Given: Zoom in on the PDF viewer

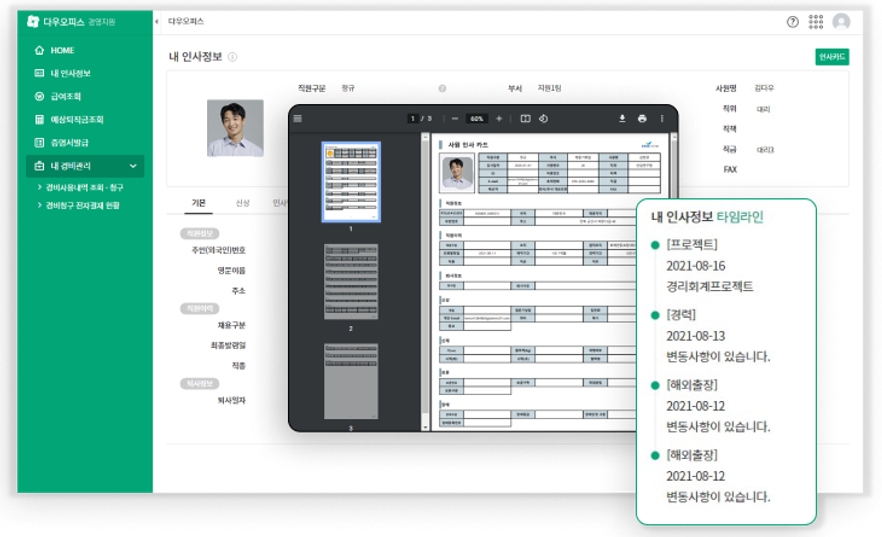Looking at the screenshot, I should click(x=498, y=119).
